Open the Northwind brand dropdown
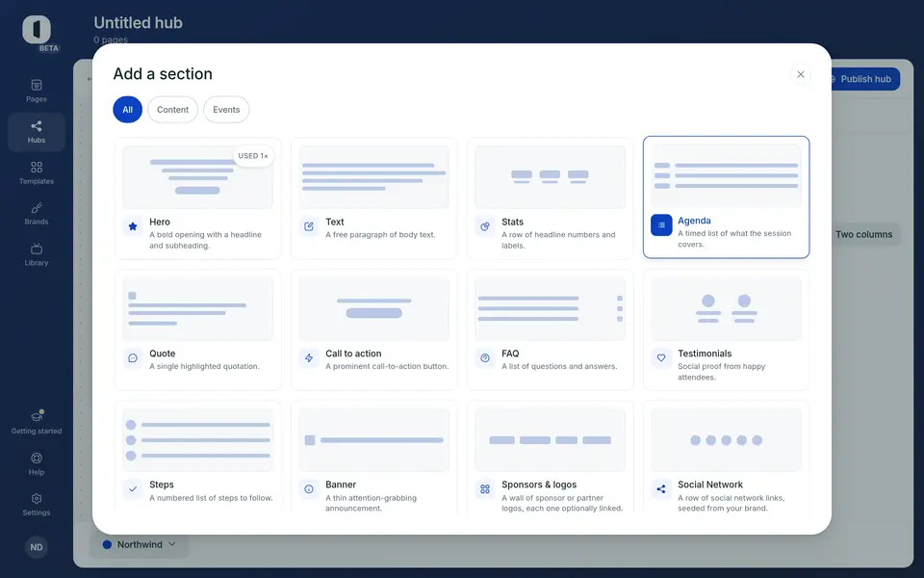The width and height of the screenshot is (924, 578). 139,544
